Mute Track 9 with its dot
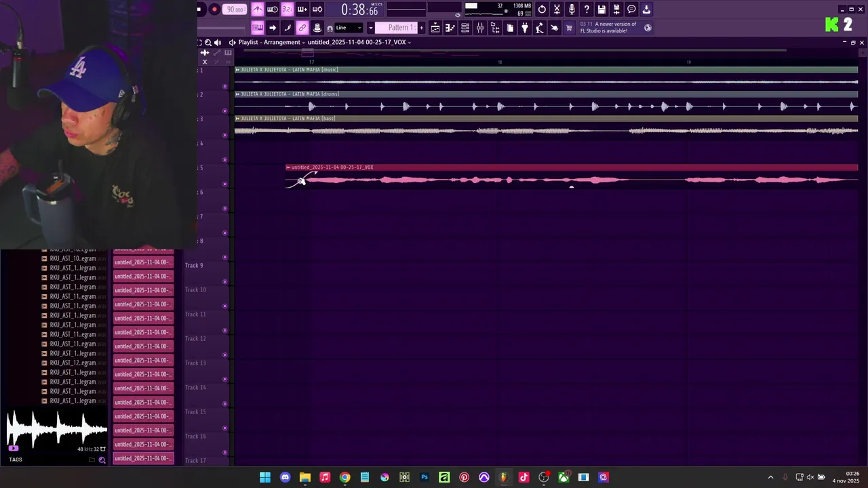Image resolution: width=868 pixels, height=488 pixels. coord(224,281)
